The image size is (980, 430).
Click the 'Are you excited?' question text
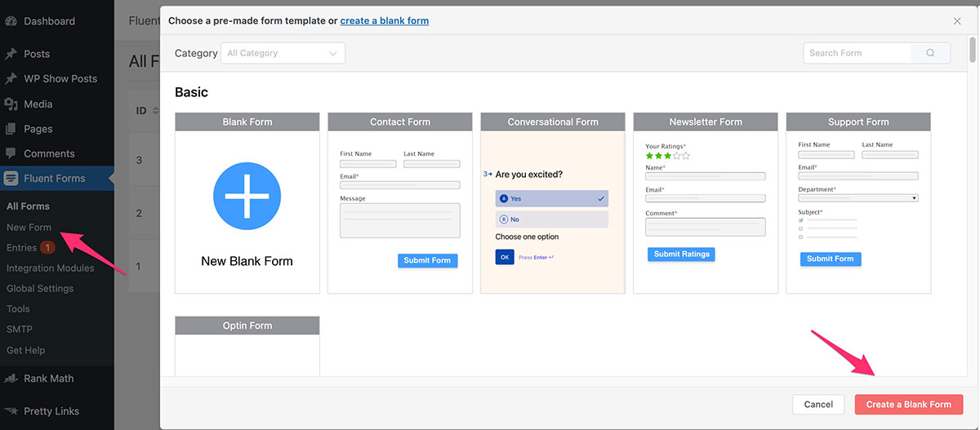tap(528, 175)
